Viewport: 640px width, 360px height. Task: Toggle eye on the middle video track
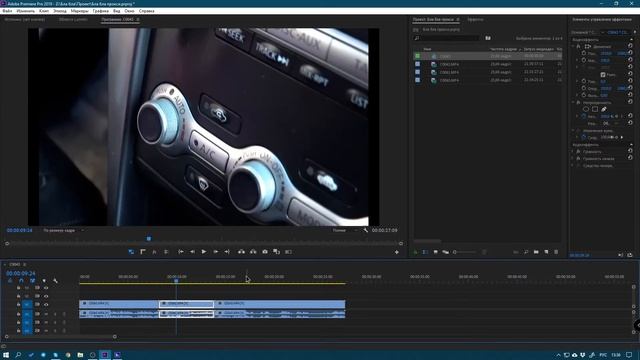(46, 296)
